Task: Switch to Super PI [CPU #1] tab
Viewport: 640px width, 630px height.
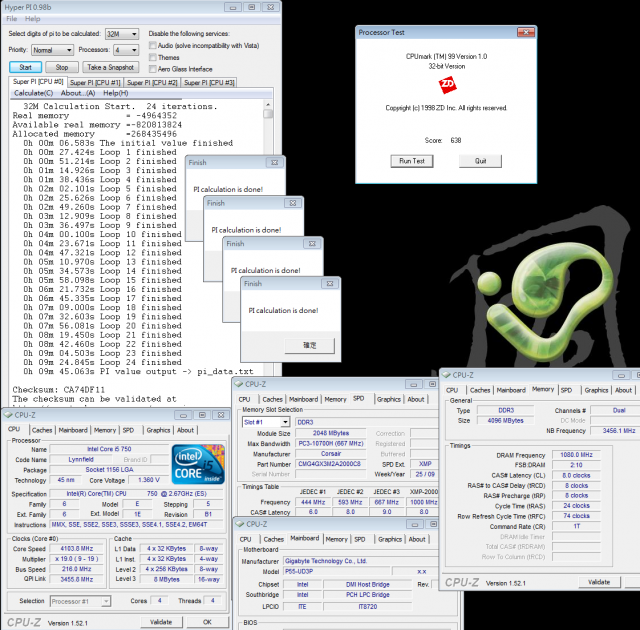Action: (95, 83)
